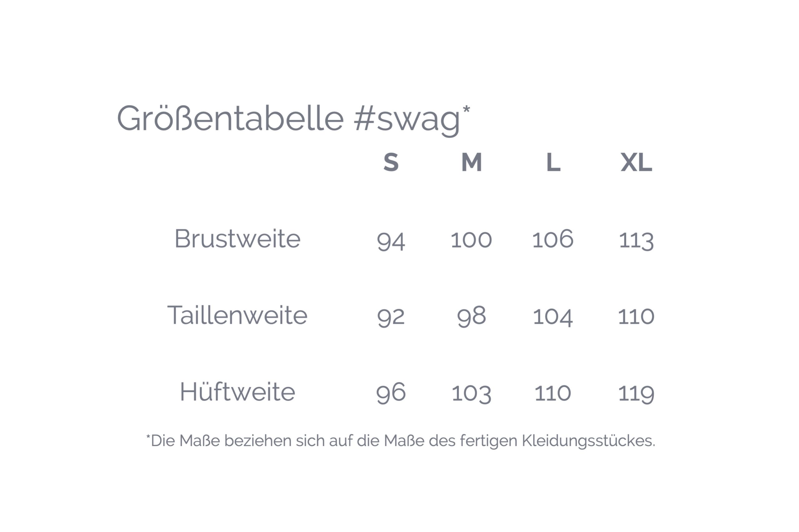Click Brustweite value 113 for size XL
Viewport: 799px width, 532px height.
coord(636,240)
